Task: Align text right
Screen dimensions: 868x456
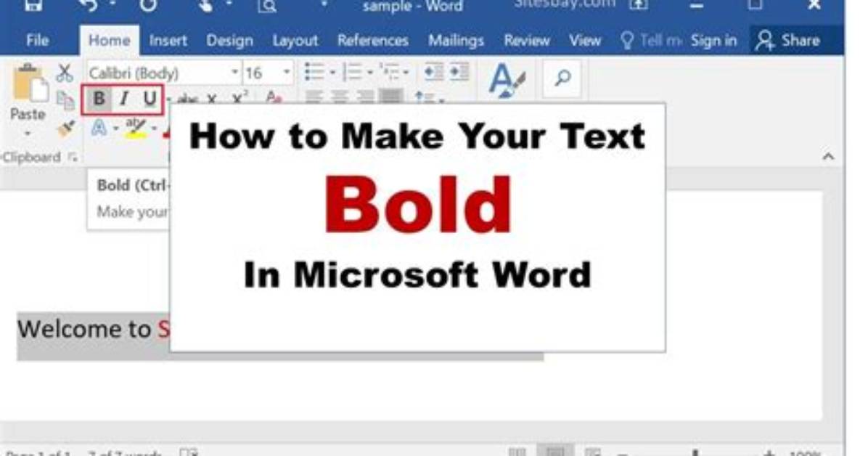Action: (x=365, y=97)
